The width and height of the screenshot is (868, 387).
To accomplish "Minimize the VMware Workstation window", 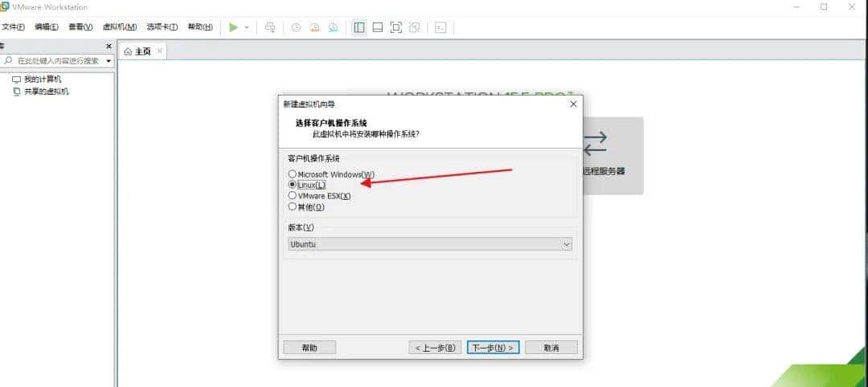I will [x=796, y=6].
